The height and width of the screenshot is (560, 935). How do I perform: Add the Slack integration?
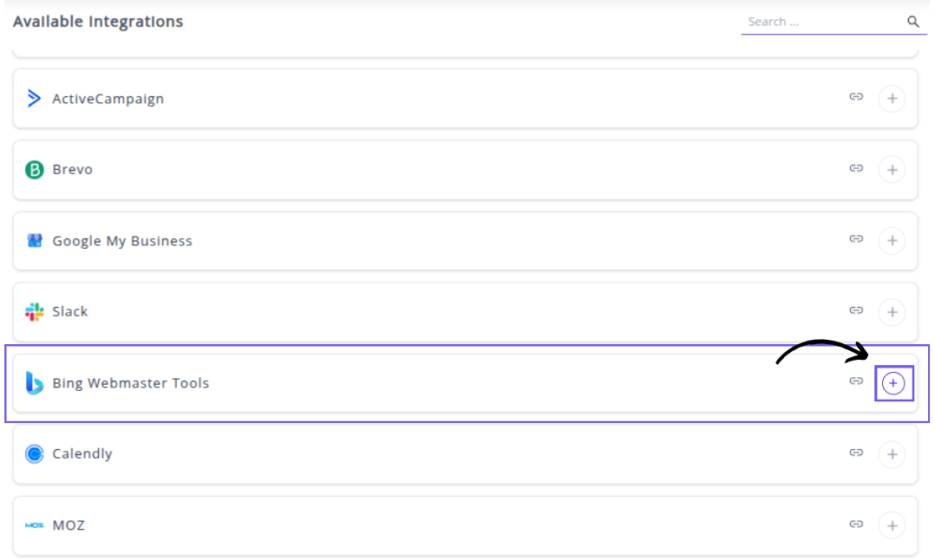(x=892, y=312)
